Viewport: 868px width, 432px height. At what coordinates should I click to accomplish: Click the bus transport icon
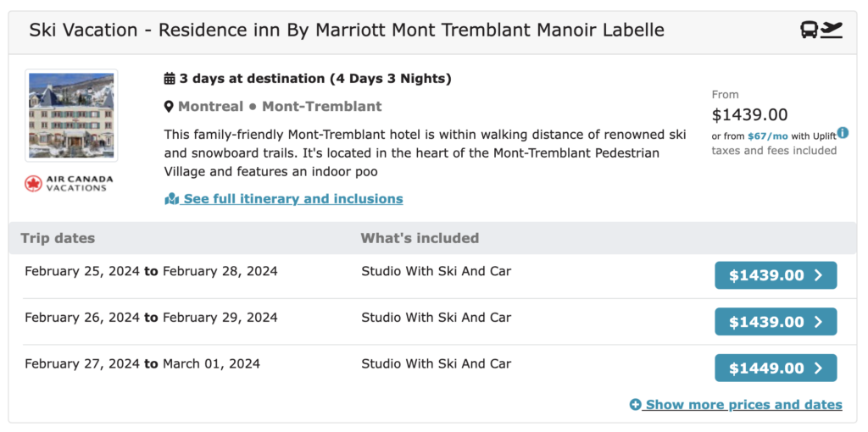point(810,30)
